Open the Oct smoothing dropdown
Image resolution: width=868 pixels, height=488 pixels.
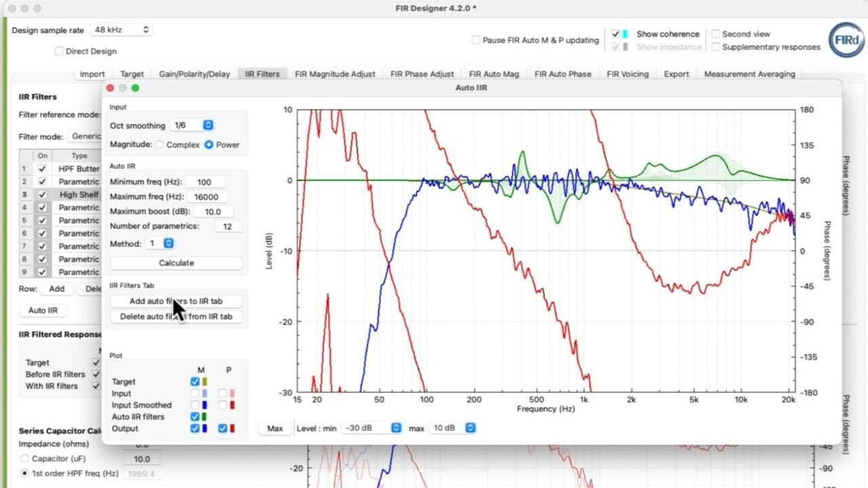[x=192, y=125]
